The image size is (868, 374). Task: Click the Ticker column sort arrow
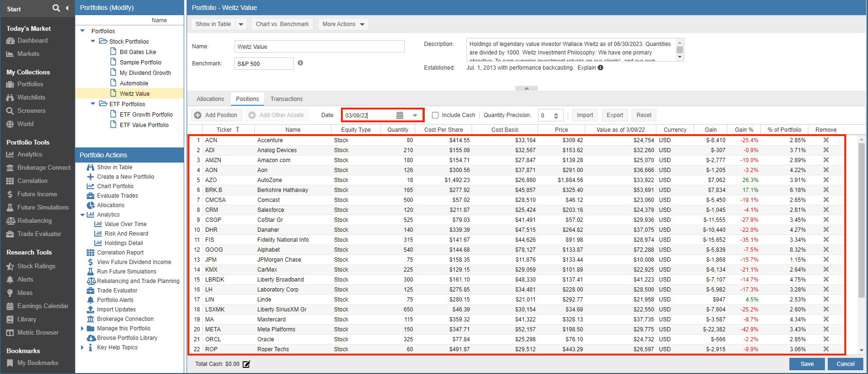[238, 129]
